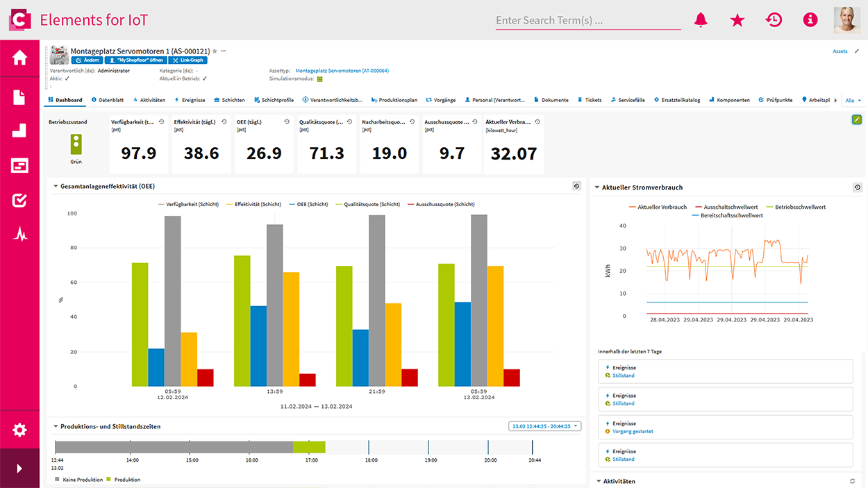Open the history clock in header
The image size is (868, 488).
point(774,20)
